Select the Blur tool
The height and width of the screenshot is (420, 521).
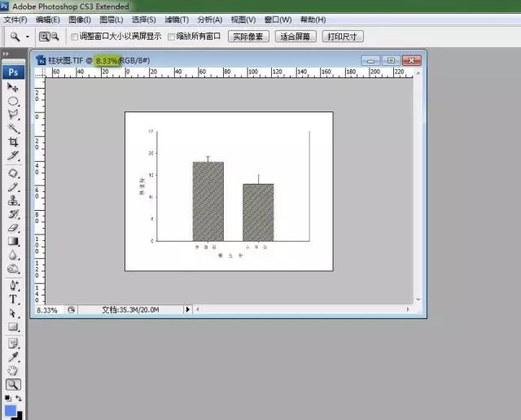coord(13,255)
